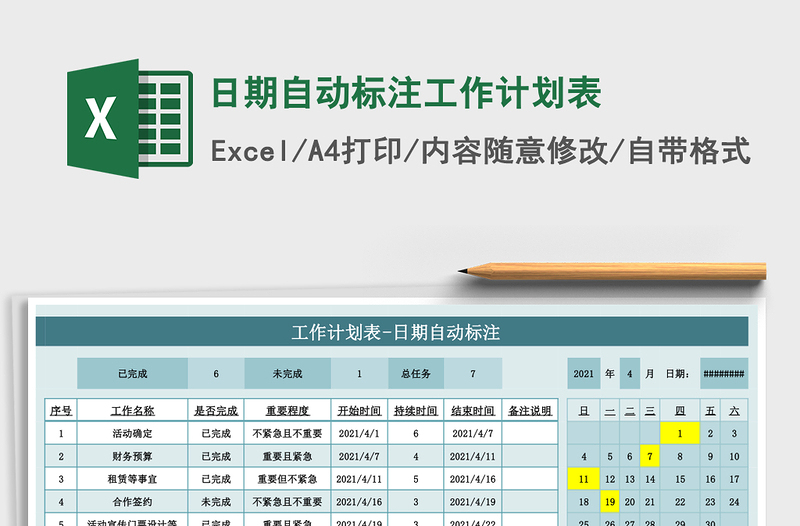This screenshot has height=526, width=800.
Task: Select the 2021/4/16 end date cell
Action: click(472, 479)
